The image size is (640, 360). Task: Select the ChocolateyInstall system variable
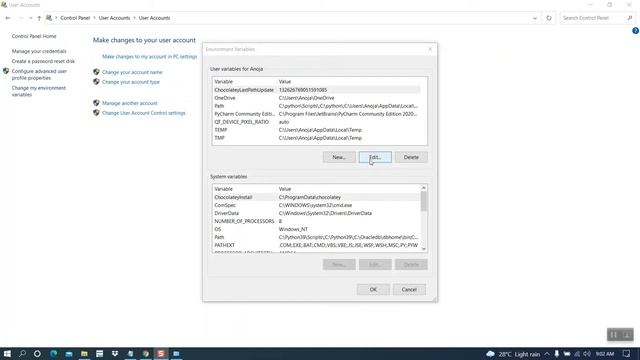coord(317,197)
